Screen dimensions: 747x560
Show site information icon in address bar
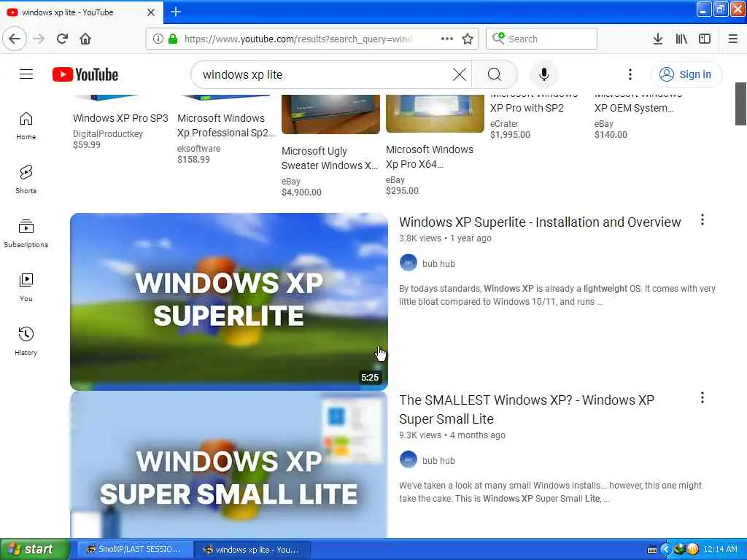tap(158, 39)
